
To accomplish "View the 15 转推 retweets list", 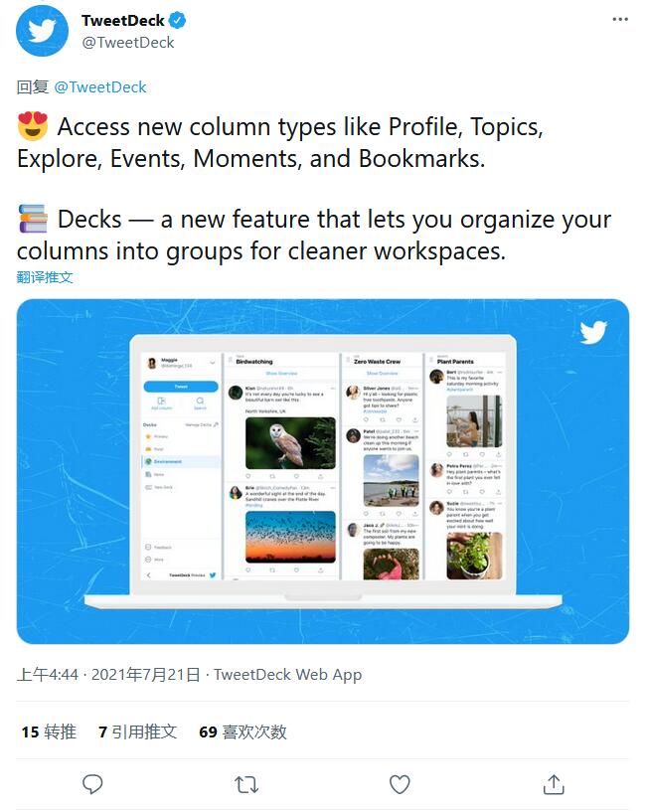I will click(x=49, y=731).
